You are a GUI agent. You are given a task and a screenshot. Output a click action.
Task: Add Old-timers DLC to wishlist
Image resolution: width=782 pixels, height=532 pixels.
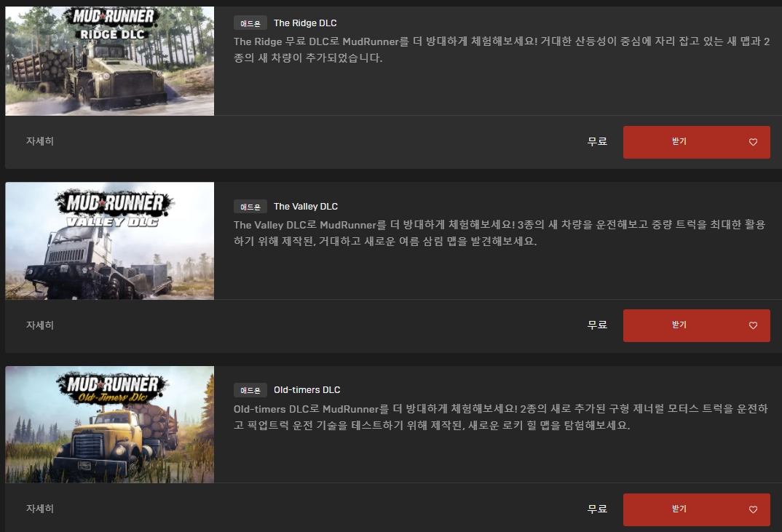(x=753, y=509)
